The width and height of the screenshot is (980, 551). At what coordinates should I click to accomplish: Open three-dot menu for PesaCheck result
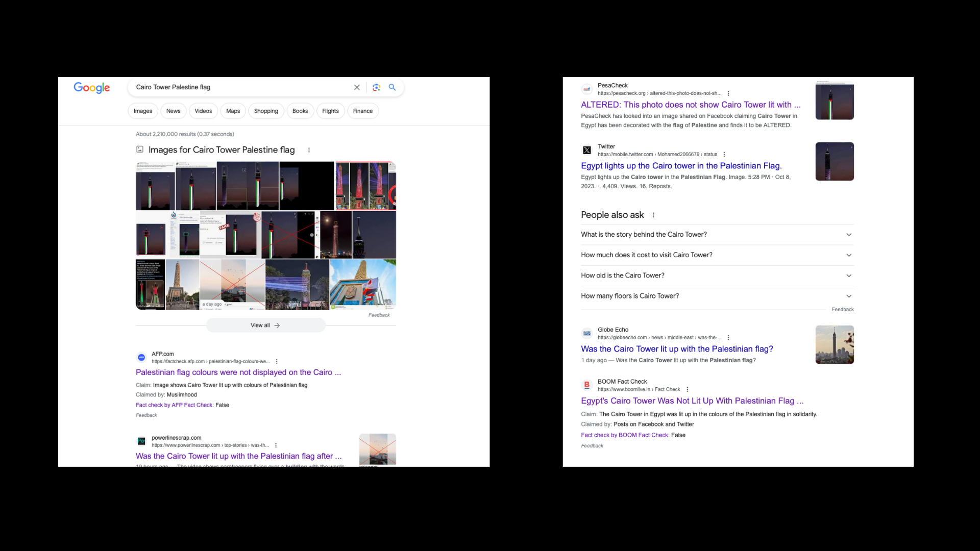[728, 93]
